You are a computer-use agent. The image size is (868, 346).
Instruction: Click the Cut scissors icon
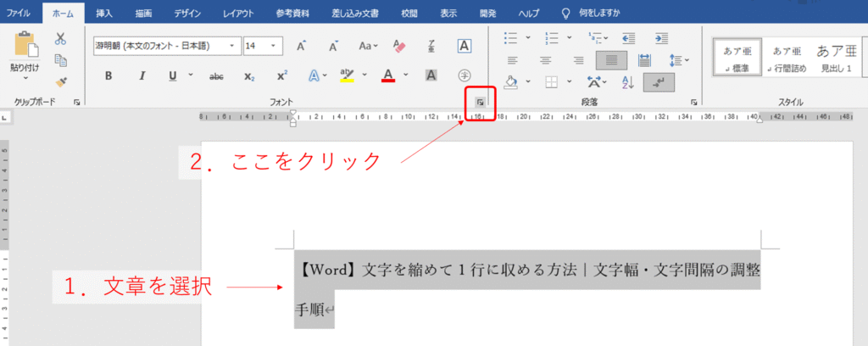point(60,38)
